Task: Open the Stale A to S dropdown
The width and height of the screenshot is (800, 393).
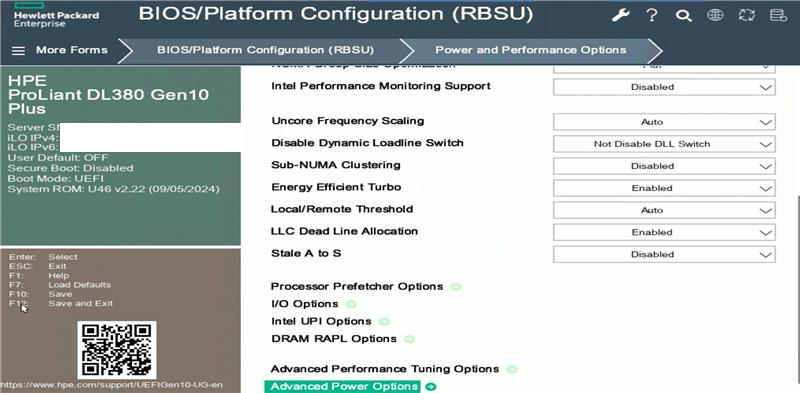Action: (x=664, y=254)
